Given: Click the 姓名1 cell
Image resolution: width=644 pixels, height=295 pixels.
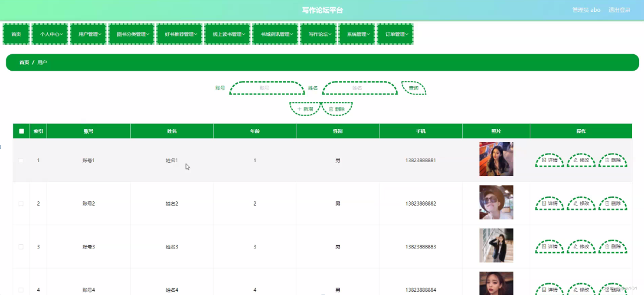Looking at the screenshot, I should point(172,160).
